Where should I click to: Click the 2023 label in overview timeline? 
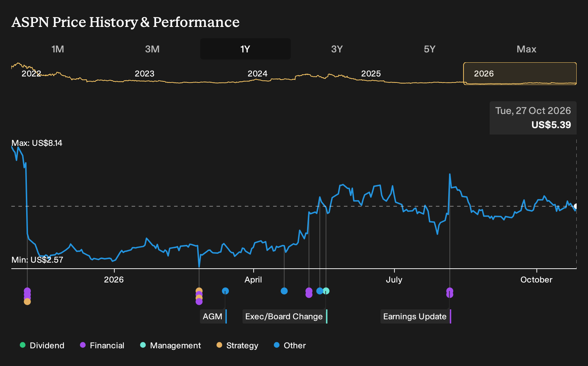[144, 74]
